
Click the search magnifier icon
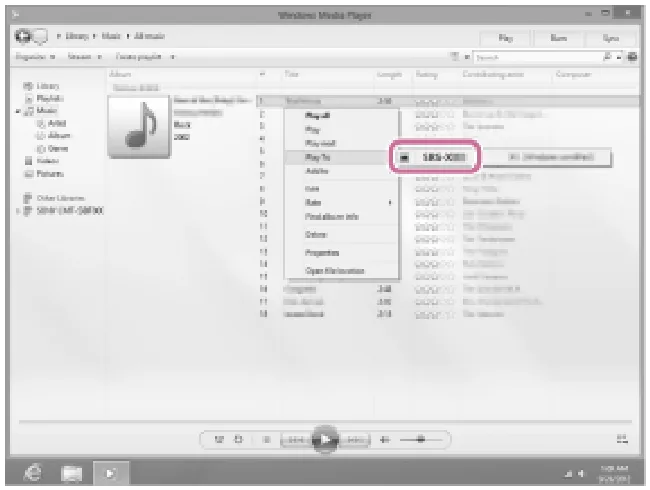click(x=607, y=57)
